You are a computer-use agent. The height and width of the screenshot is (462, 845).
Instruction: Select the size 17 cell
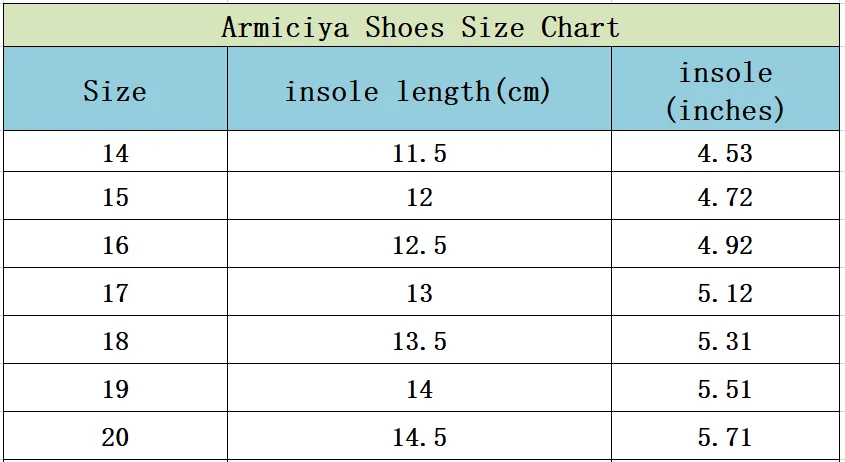(x=115, y=293)
